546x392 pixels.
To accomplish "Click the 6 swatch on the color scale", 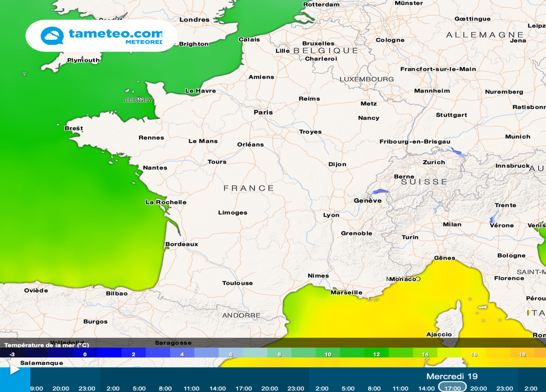I will pyautogui.click(x=230, y=353).
